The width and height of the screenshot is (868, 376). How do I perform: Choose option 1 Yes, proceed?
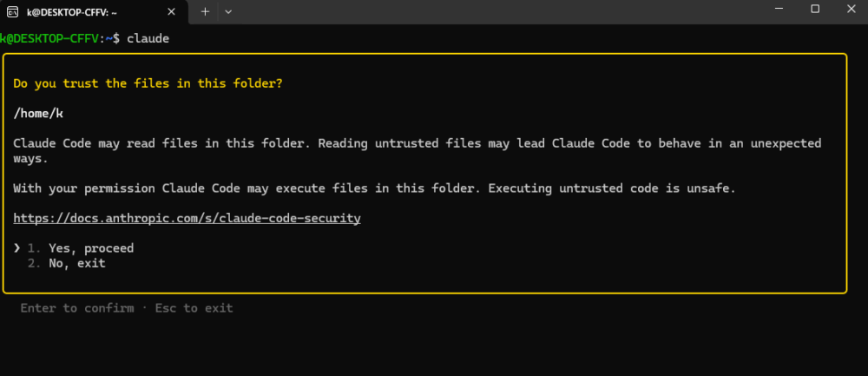[x=91, y=248]
